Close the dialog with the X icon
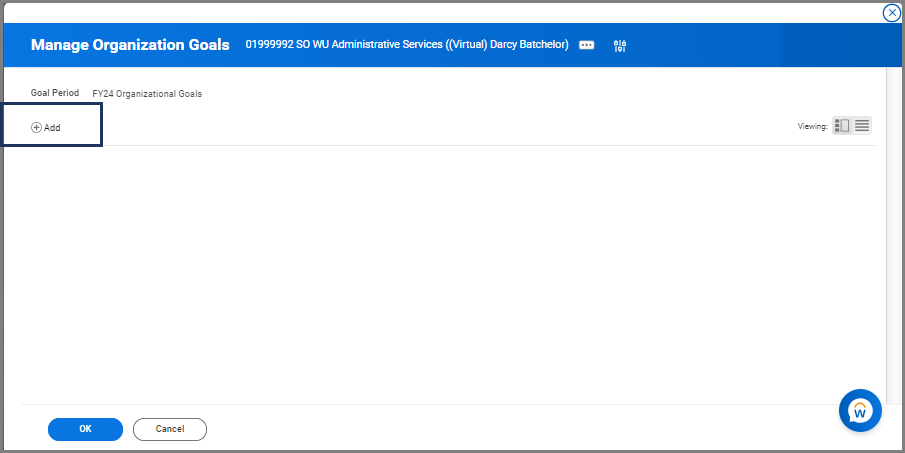This screenshot has width=905, height=453. pos(891,13)
